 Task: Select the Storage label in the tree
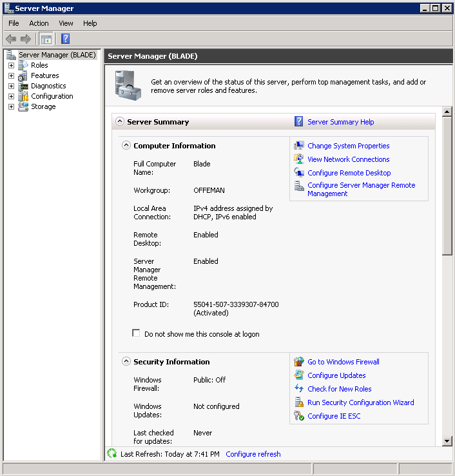click(x=43, y=106)
